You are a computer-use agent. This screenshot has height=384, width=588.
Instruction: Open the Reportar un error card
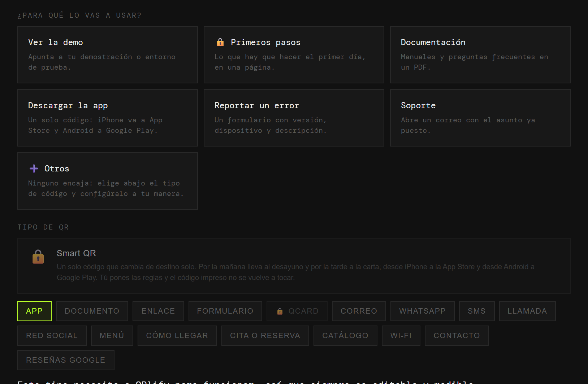coord(294,118)
